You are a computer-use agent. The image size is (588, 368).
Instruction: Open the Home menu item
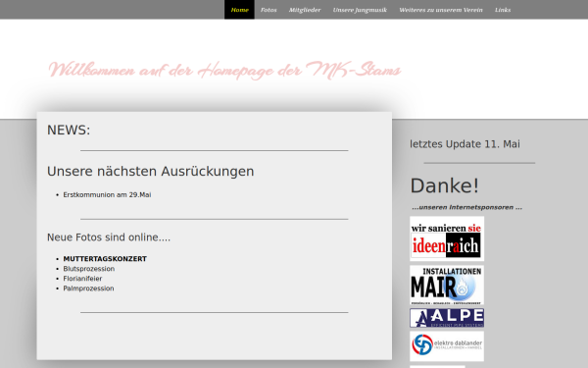click(239, 10)
